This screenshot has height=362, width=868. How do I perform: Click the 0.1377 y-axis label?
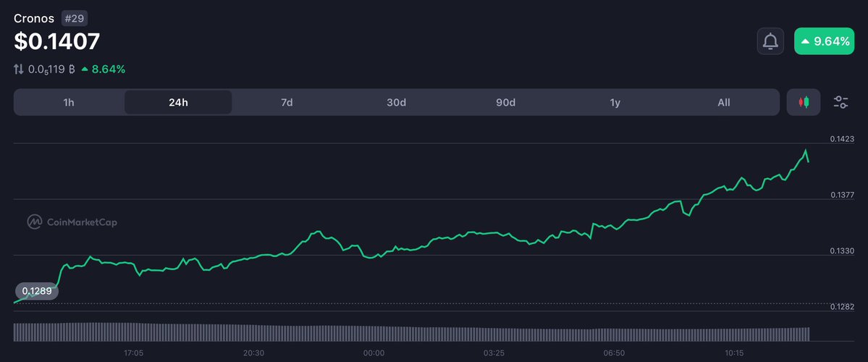842,195
